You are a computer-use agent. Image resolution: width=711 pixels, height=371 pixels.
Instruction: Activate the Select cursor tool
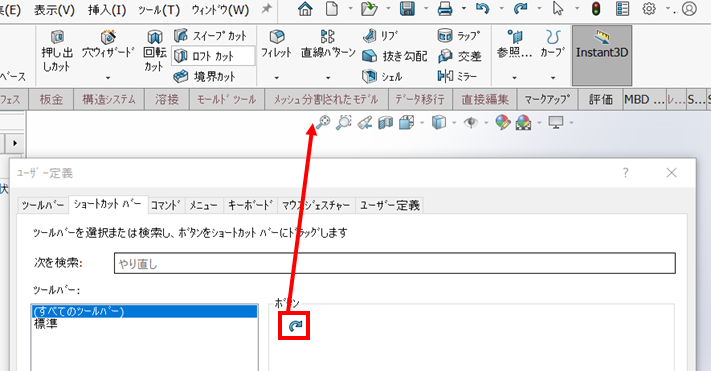(558, 8)
